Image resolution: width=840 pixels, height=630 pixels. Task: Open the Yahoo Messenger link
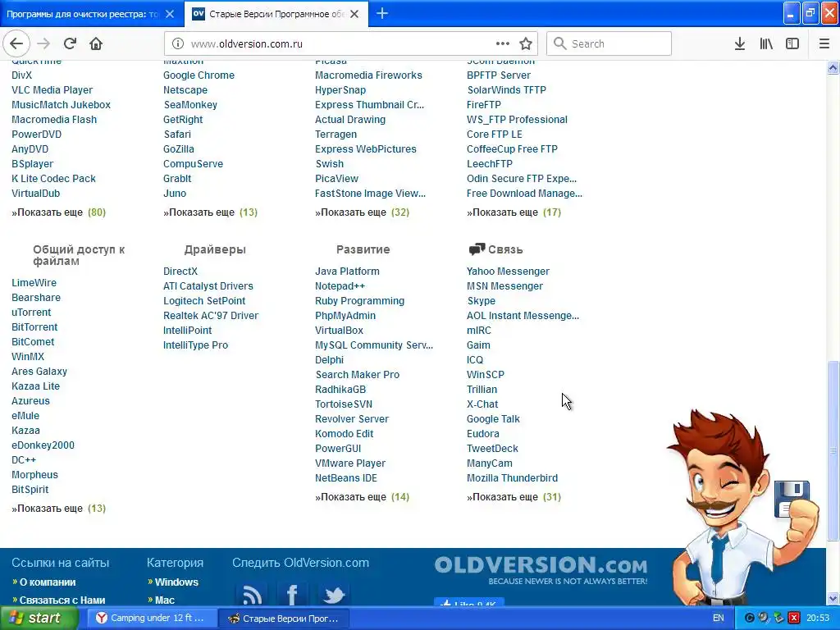click(508, 271)
